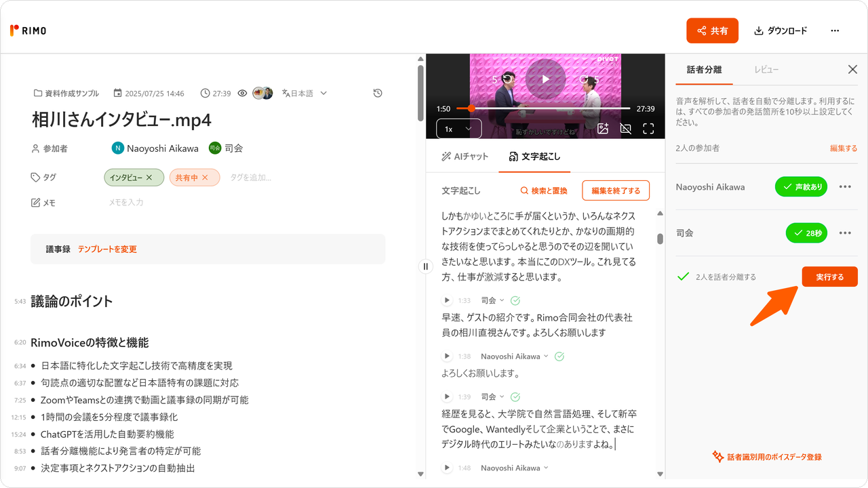Viewport: 868px width, 488px height.
Task: Click the メモを入力 field
Action: point(126,203)
